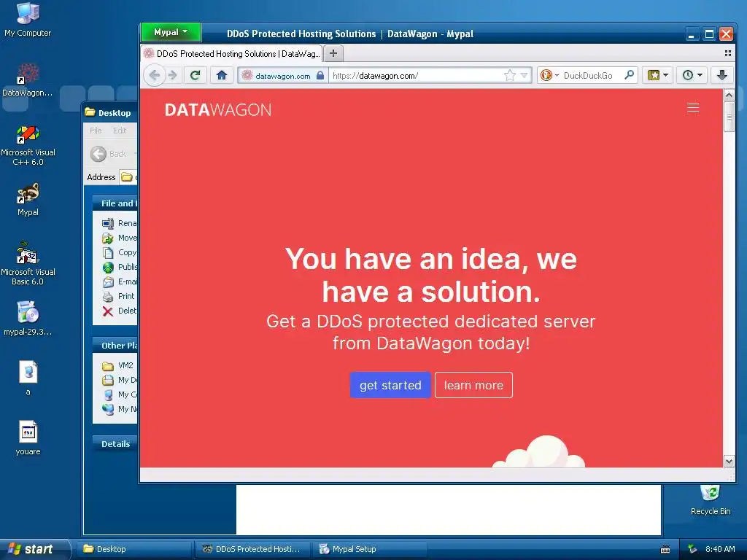Bookmark this page with the star icon
The width and height of the screenshot is (747, 560).
510,75
